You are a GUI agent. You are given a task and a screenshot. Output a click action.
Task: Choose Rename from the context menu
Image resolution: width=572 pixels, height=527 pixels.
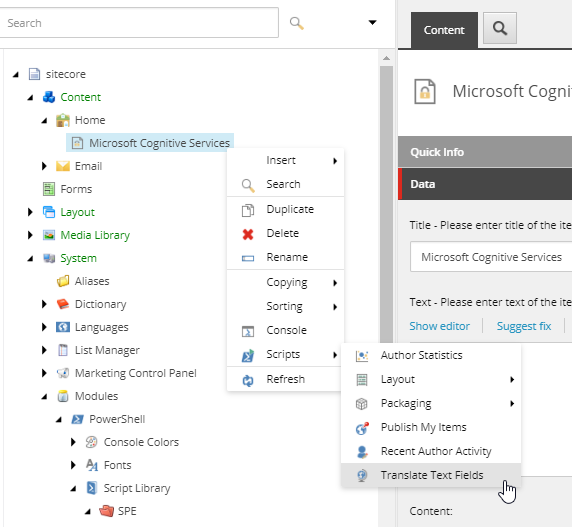(x=285, y=257)
